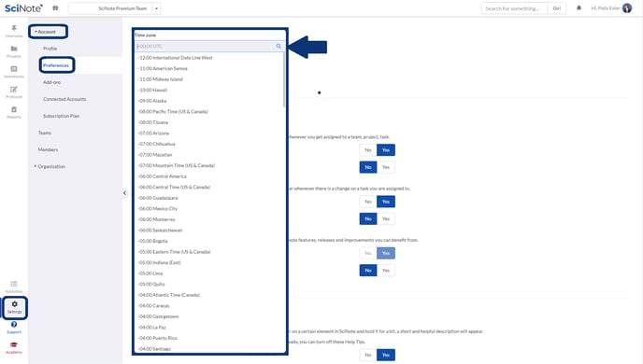The height and width of the screenshot is (364, 643).
Task: Click the time zone list scrollbar
Action: [284, 80]
